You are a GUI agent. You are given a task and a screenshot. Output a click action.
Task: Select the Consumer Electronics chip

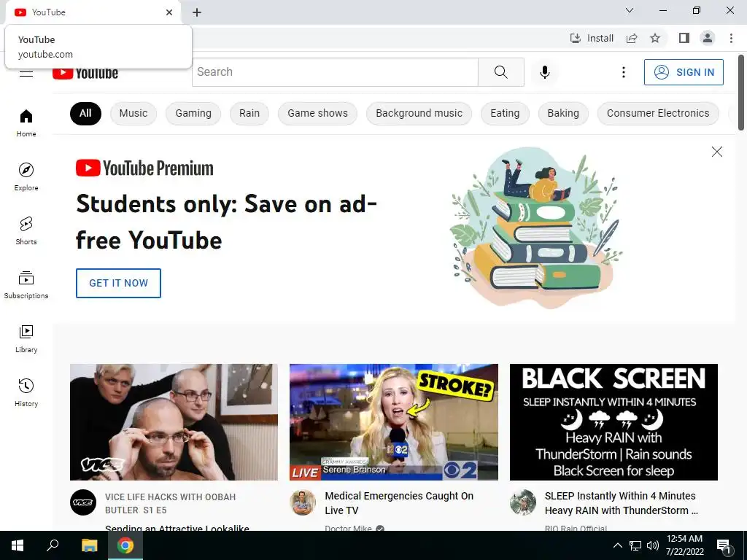pyautogui.click(x=658, y=113)
